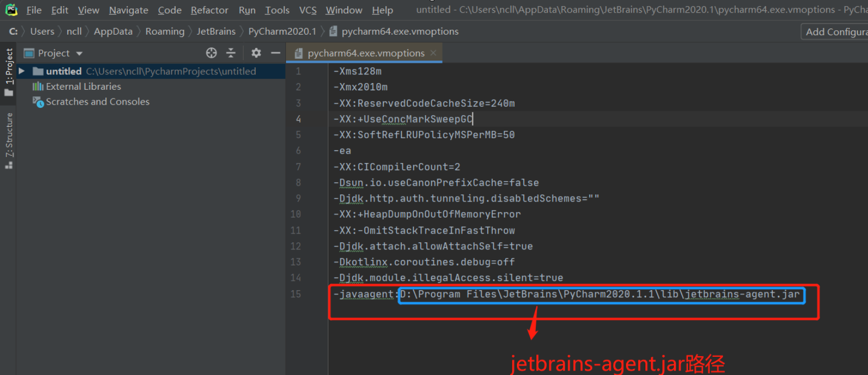The image size is (868, 375).
Task: Click -Djdk.attach.allowAttachSelf=true line
Action: (433, 246)
